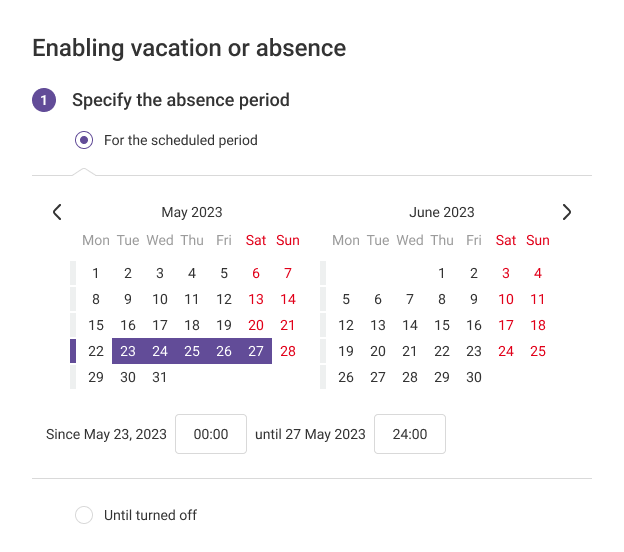Select 'For the scheduled period' radio option
The width and height of the screenshot is (624, 552).
[85, 140]
